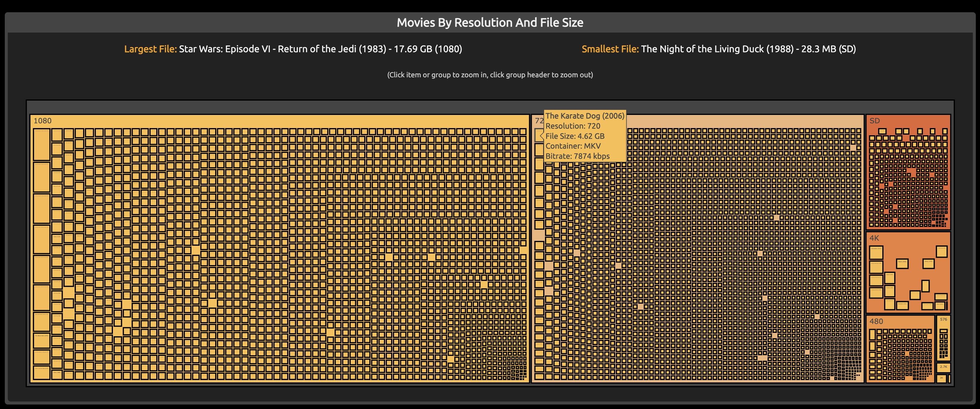The height and width of the screenshot is (409, 980).
Task: Click the Jurassic Park tile in 4K
Action: 941,252
